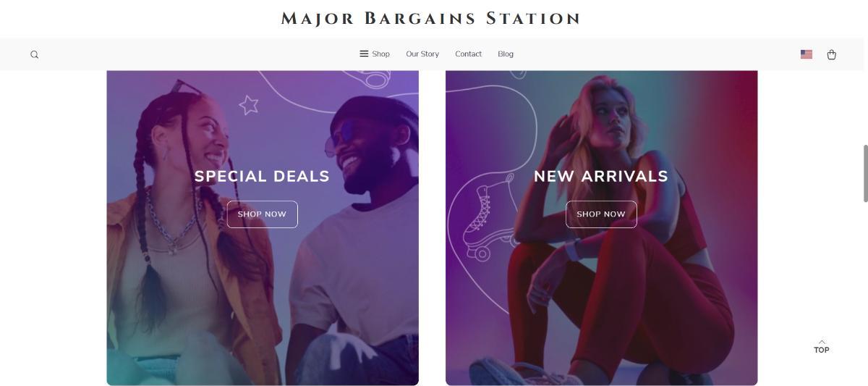Viewport: 868px width, 386px height.
Task: Open the shopping bag cart icon
Action: tap(831, 54)
